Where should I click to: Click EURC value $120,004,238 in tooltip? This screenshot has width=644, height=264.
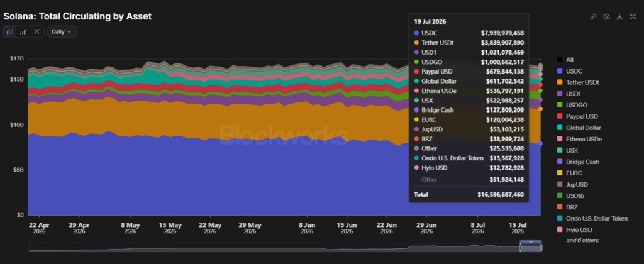tap(505, 119)
